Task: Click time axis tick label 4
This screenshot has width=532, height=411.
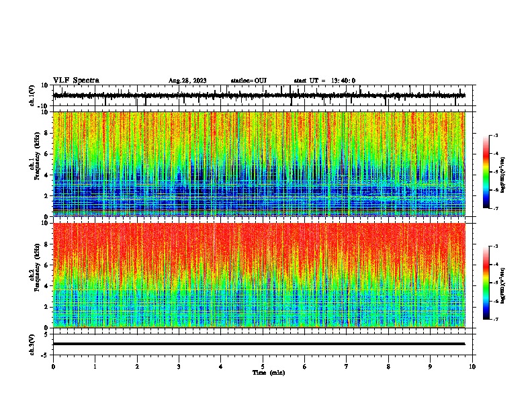Action: point(221,367)
